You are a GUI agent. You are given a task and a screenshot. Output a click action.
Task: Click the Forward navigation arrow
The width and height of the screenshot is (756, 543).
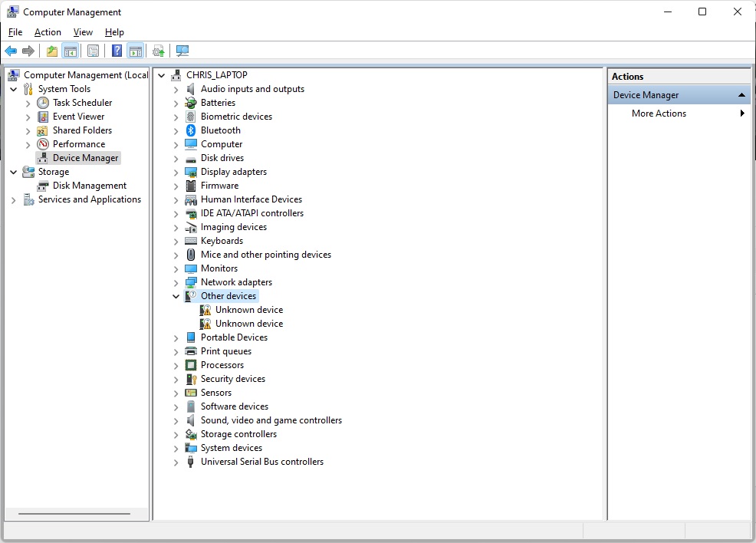click(x=29, y=51)
